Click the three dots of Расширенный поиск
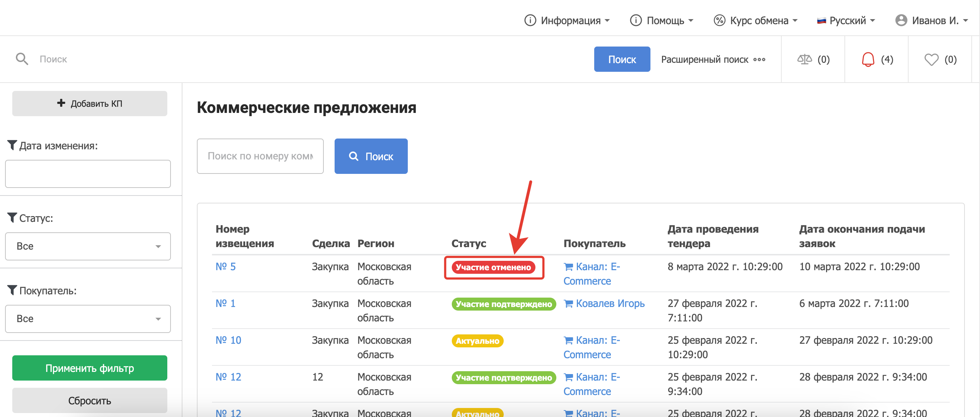 (759, 60)
